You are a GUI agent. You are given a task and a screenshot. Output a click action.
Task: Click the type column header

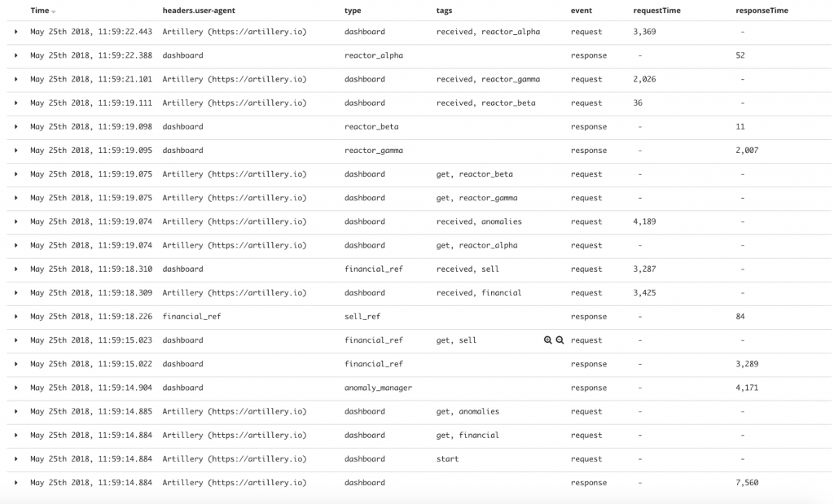click(x=353, y=11)
